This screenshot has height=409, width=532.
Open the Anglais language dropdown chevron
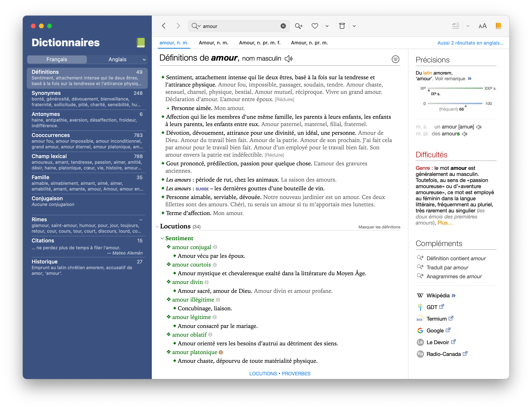point(144,60)
